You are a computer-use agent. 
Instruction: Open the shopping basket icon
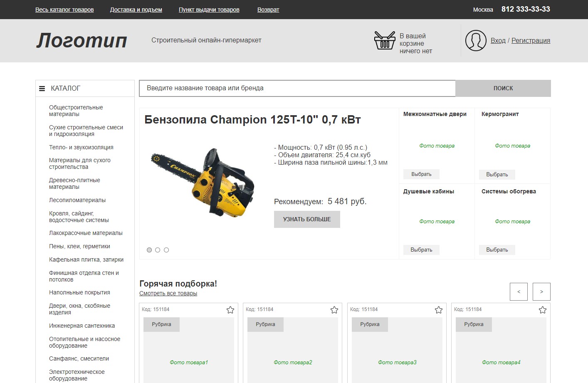385,40
